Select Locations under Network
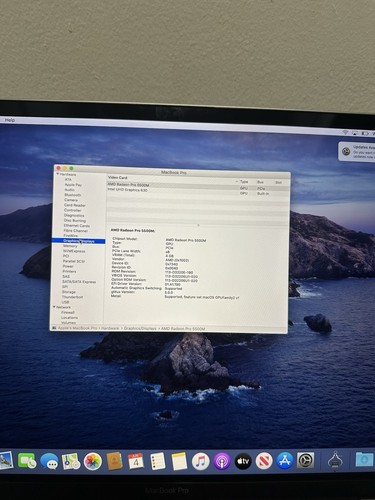 69,317
